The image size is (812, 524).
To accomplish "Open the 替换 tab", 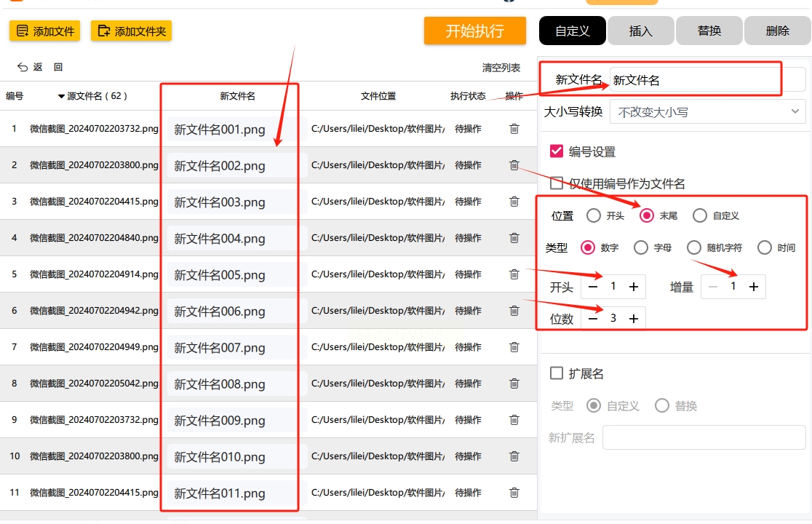I will click(x=709, y=31).
